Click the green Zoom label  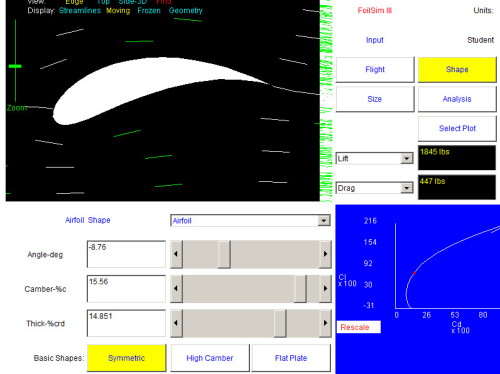point(17,108)
